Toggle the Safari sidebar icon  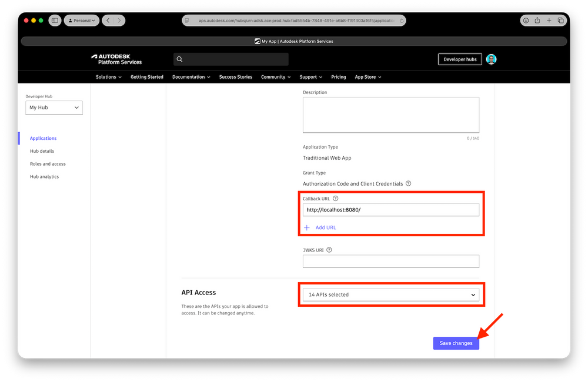pos(55,21)
